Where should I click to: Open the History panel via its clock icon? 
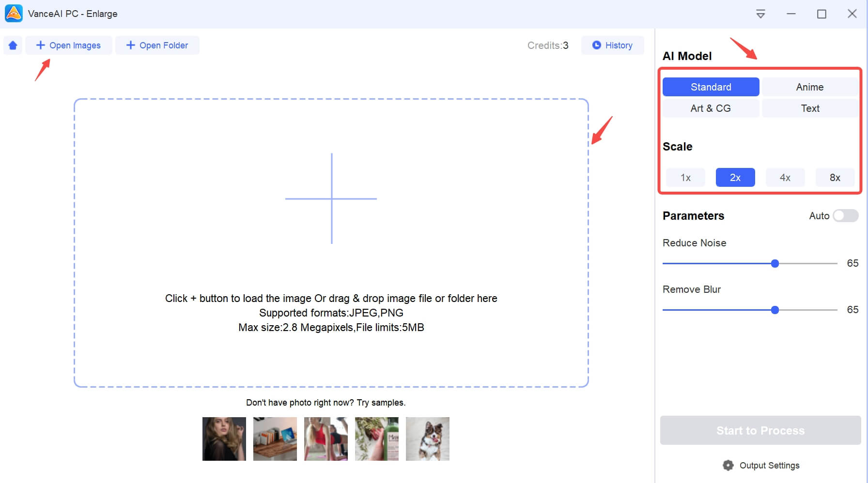pos(596,45)
